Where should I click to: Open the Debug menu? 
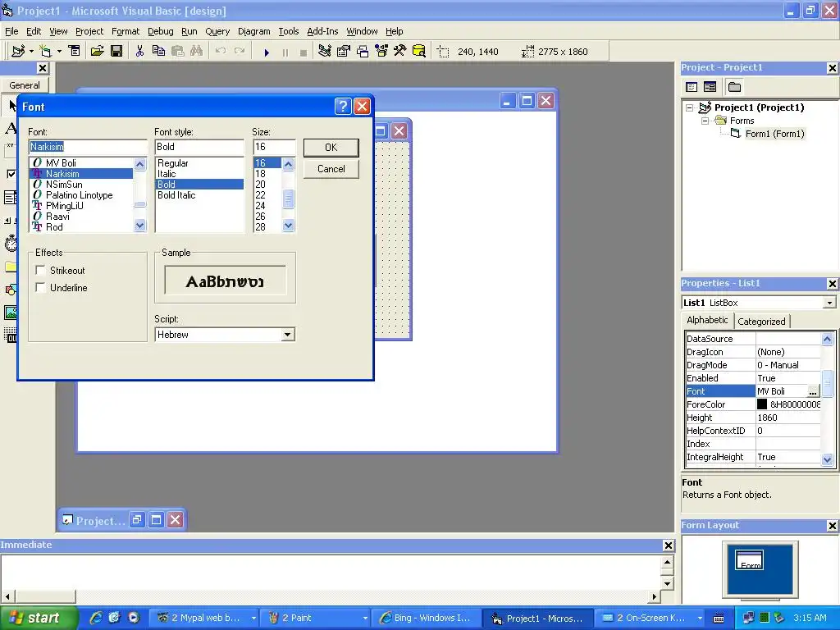coord(160,31)
